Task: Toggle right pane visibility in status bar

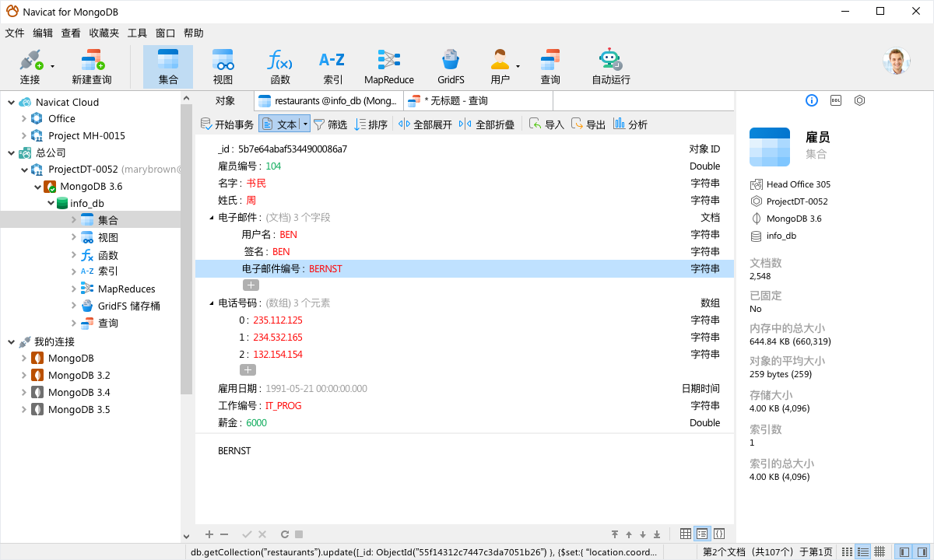Action: click(922, 551)
